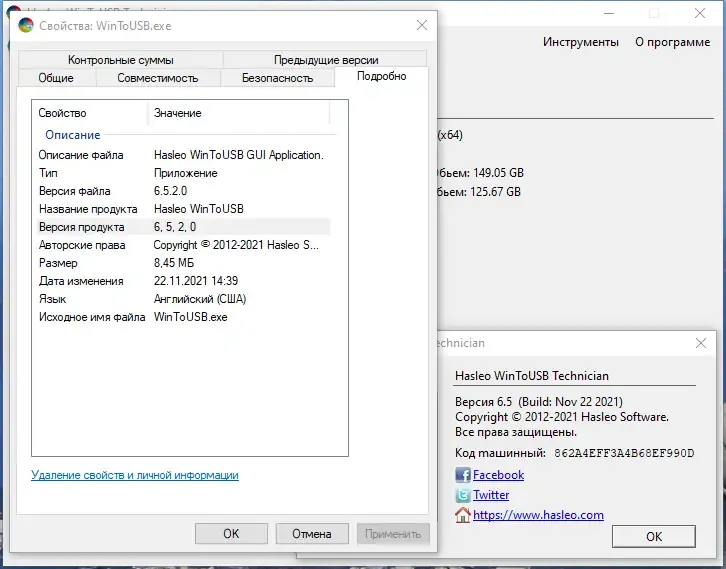Select the Подробно tab

(382, 76)
